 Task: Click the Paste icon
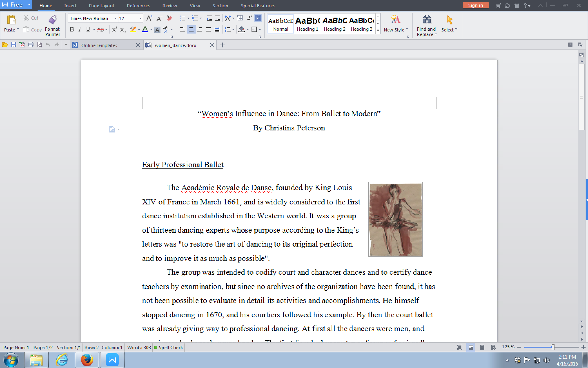tap(11, 20)
